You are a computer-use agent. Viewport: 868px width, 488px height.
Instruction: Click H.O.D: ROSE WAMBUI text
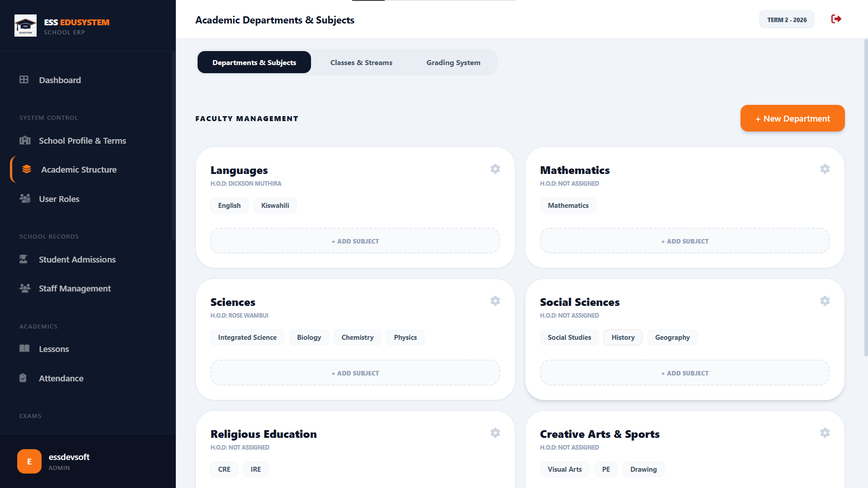pos(240,315)
